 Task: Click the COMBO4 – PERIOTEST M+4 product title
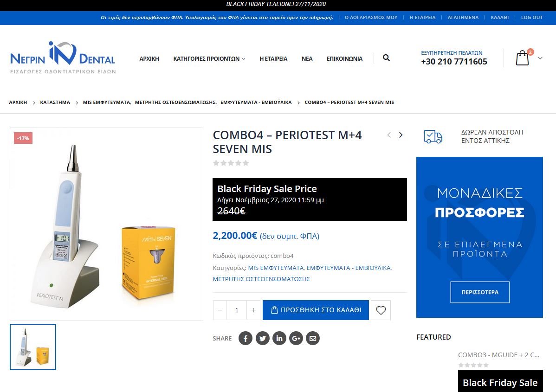tap(287, 142)
